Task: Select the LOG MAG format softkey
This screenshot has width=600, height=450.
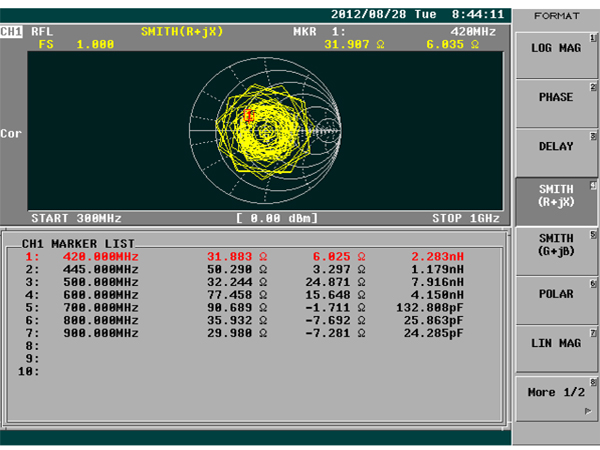Action: [x=556, y=55]
